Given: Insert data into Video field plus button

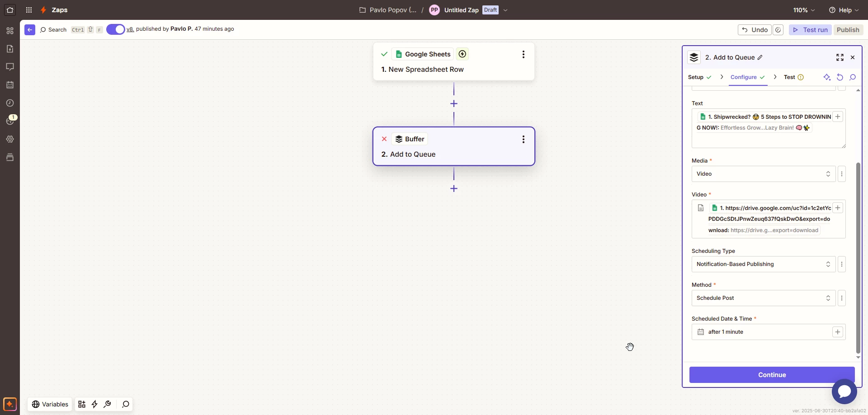Looking at the screenshot, I should (838, 208).
